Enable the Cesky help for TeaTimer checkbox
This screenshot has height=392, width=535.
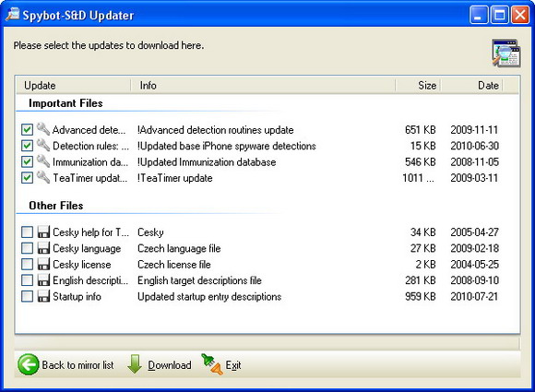pos(27,232)
